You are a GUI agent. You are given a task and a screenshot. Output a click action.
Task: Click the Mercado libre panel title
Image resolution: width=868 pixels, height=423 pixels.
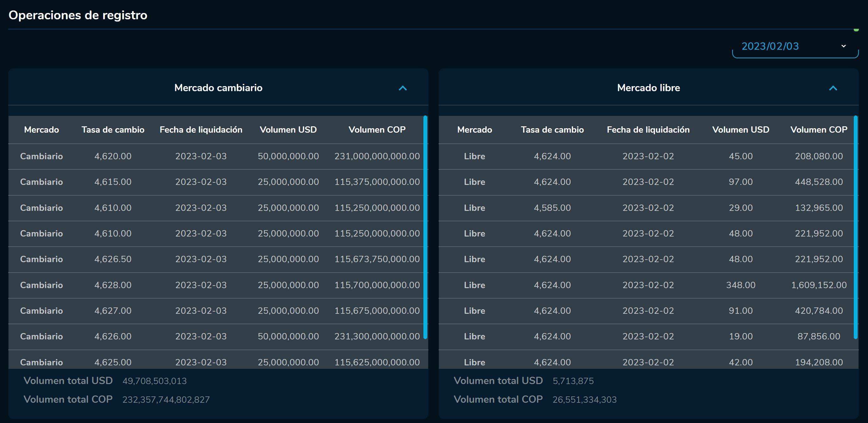[x=648, y=88]
